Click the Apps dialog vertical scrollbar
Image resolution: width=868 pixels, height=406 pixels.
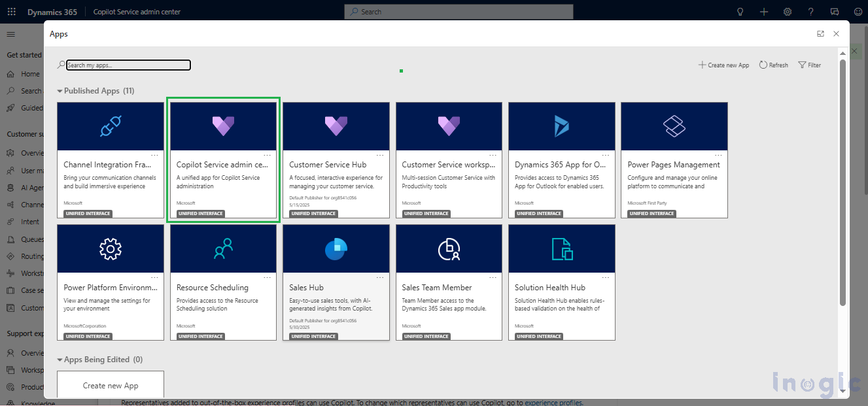(842, 183)
